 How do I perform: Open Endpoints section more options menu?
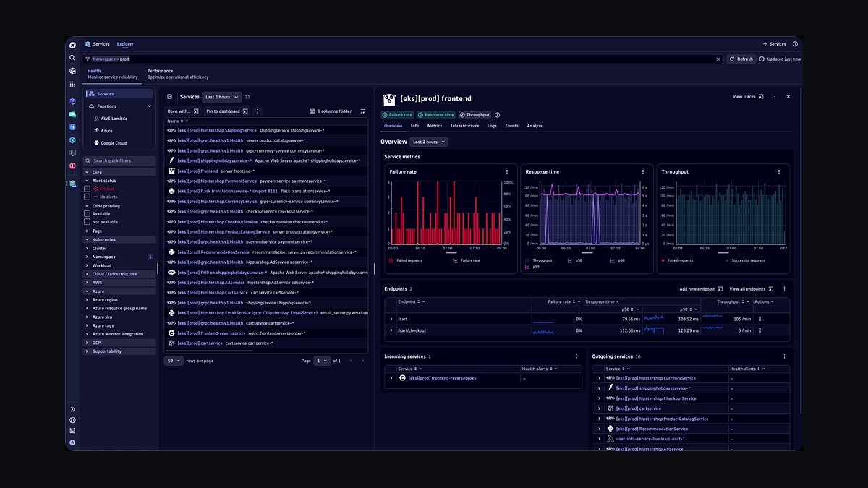[785, 289]
